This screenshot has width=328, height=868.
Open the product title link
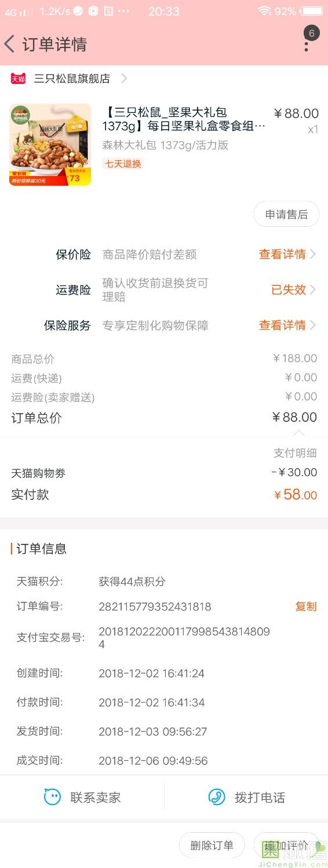pos(184,119)
